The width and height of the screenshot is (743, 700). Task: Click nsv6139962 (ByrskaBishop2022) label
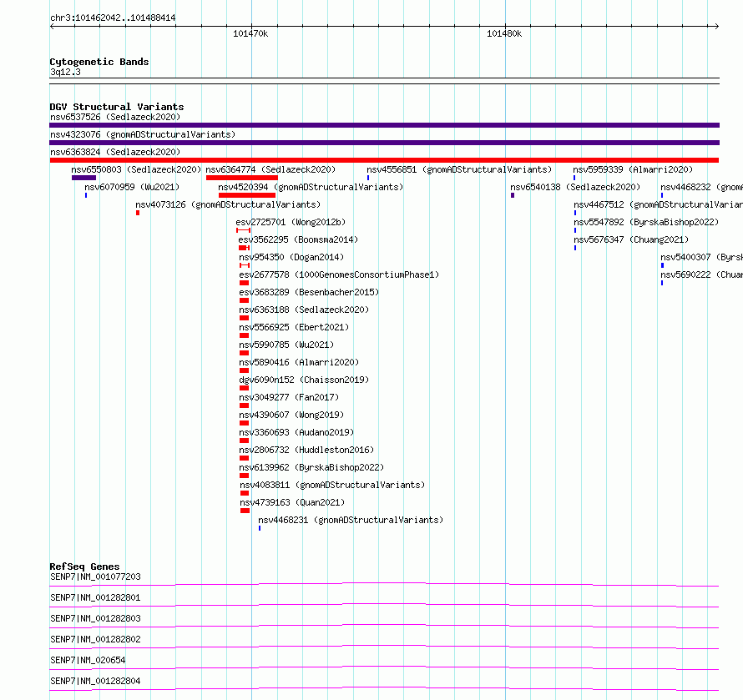pos(311,467)
